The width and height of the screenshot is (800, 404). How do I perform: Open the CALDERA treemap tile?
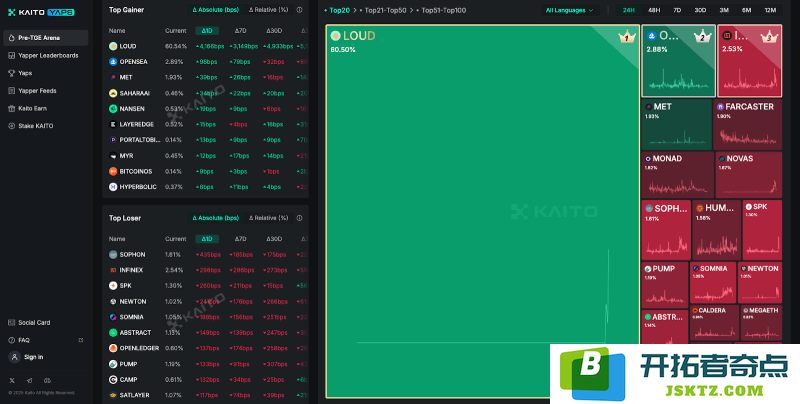[714, 322]
